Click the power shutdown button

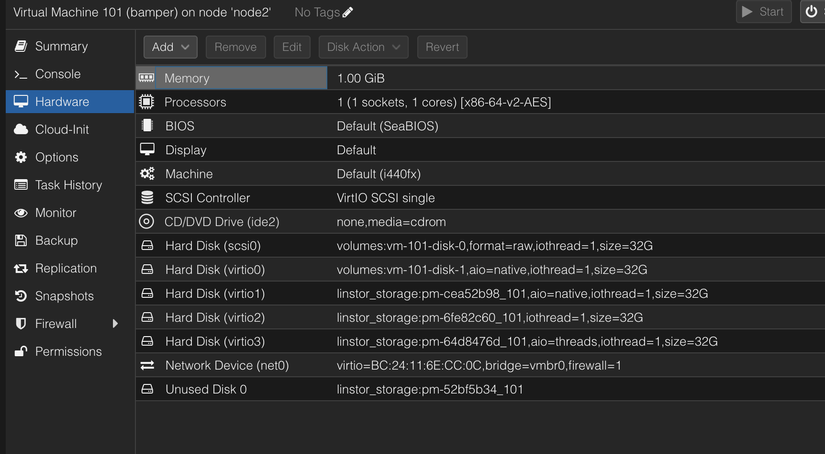(812, 12)
